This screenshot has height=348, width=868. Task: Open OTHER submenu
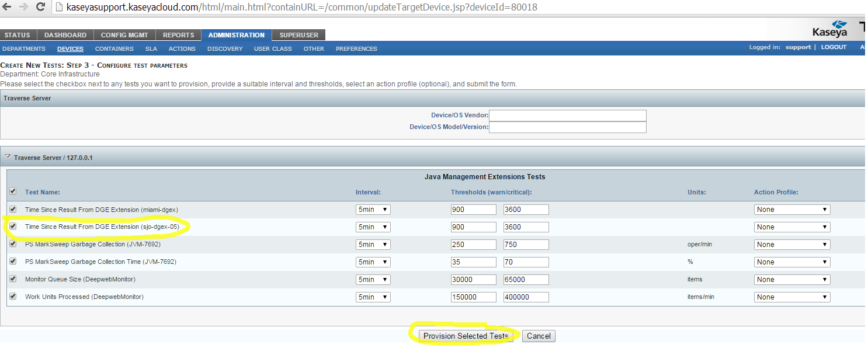pos(314,48)
